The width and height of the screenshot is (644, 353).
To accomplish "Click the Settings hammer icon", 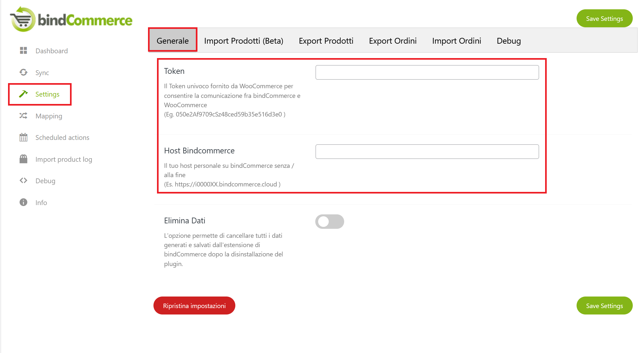I will tap(23, 94).
